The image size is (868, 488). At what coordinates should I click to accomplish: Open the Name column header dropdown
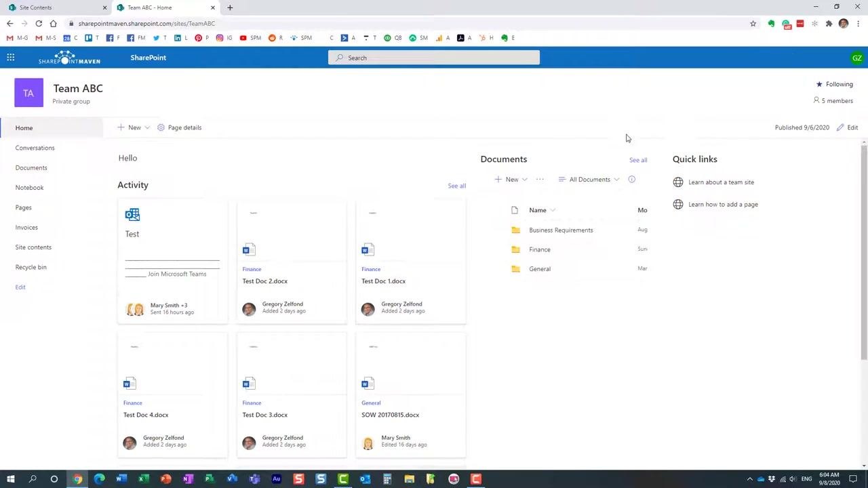[x=542, y=210]
